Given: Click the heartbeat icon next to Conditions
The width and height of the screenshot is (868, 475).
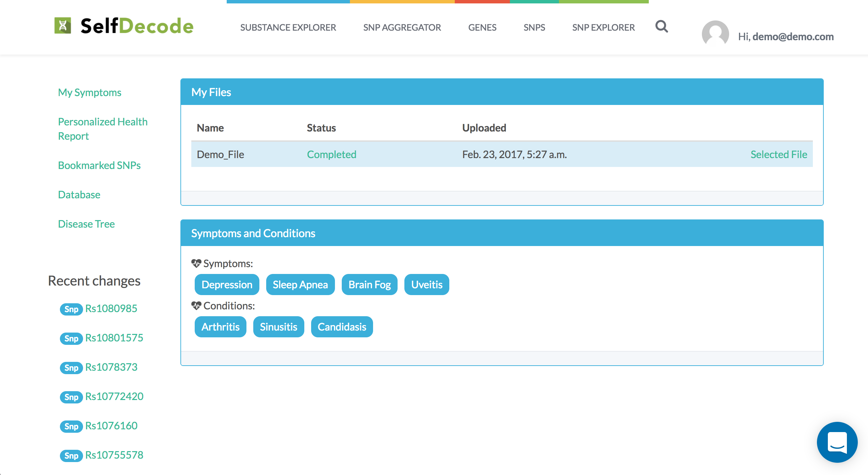Looking at the screenshot, I should tap(196, 306).
